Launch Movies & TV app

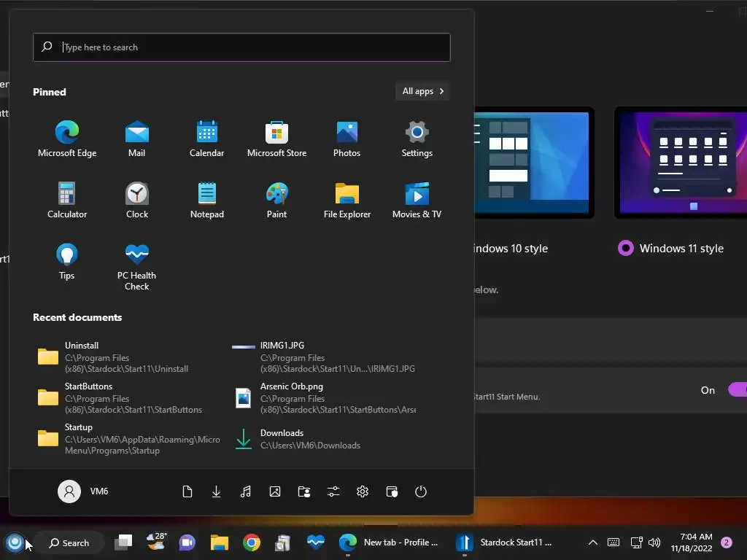click(x=417, y=200)
